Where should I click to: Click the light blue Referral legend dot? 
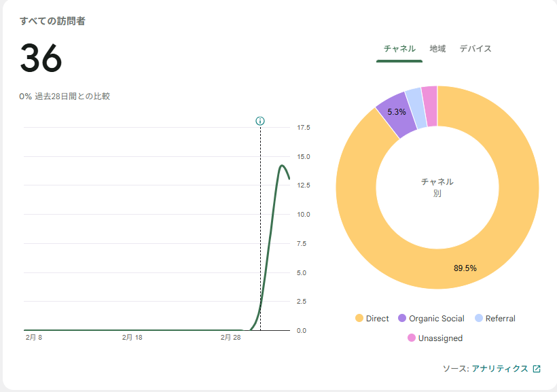coord(479,319)
